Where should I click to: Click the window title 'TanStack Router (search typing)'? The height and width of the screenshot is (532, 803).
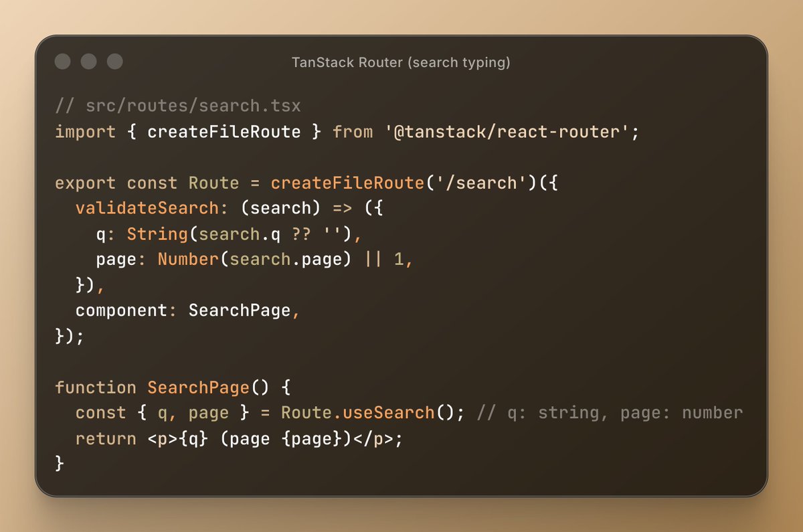coord(401,62)
